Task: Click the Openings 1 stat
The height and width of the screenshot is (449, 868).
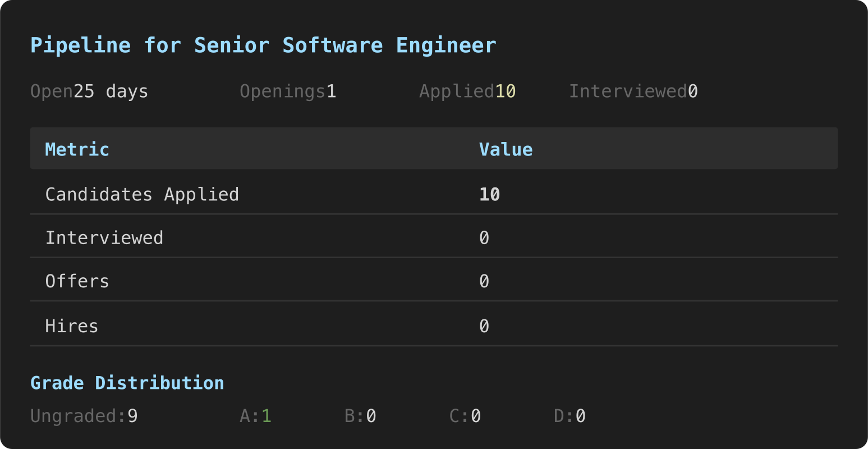Action: tap(288, 91)
